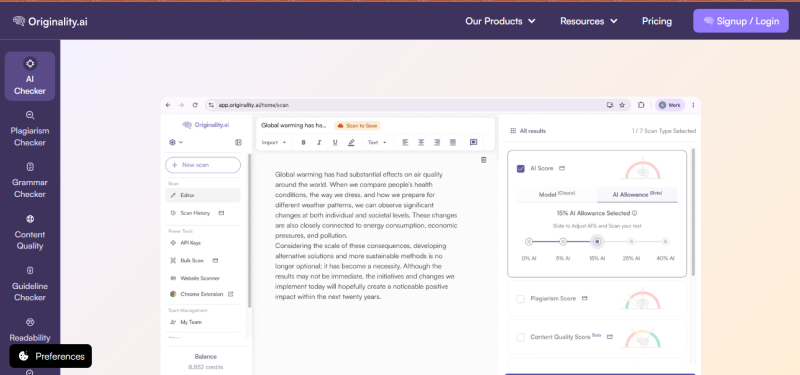This screenshot has height=375, width=800.
Task: Click the Signup / Login button
Action: click(x=741, y=21)
